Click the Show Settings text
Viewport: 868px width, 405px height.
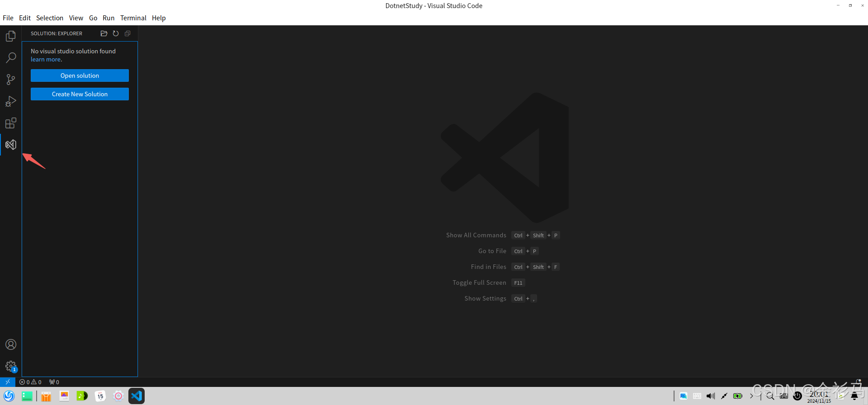(x=485, y=298)
